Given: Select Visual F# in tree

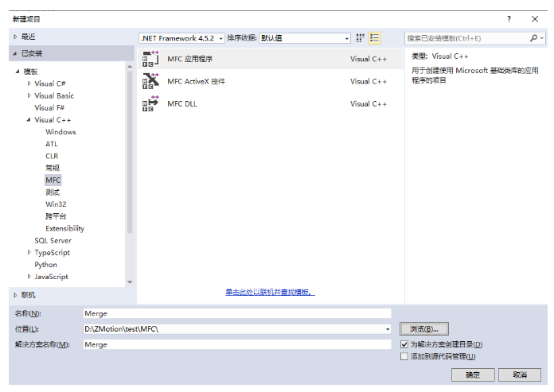Looking at the screenshot, I should 49,108.
